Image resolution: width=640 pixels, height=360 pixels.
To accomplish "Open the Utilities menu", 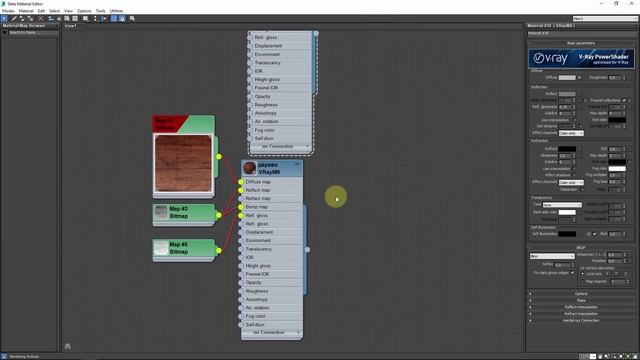I will [116, 11].
